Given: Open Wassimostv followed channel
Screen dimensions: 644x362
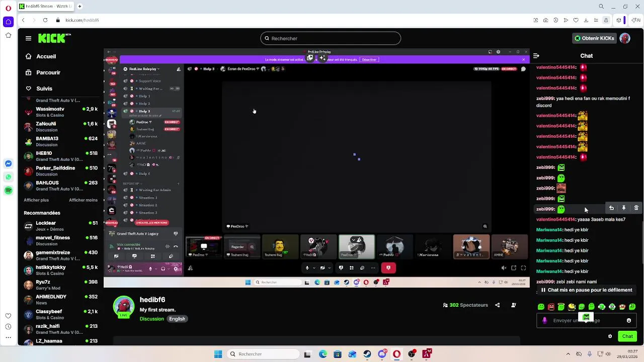Looking at the screenshot, I should (x=60, y=112).
